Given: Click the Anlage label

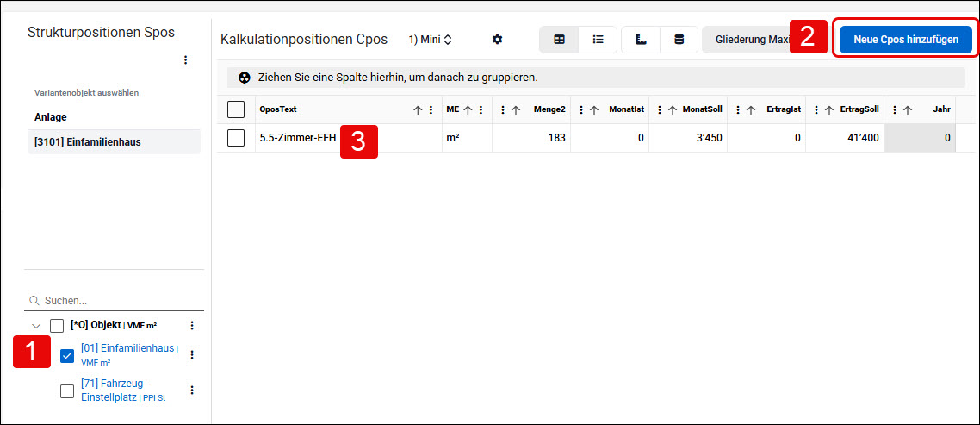Looking at the screenshot, I should pyautogui.click(x=51, y=117).
